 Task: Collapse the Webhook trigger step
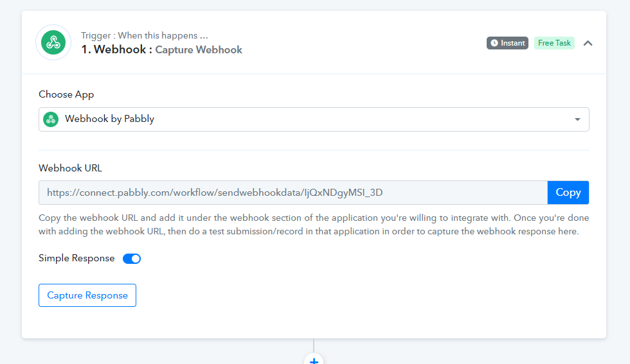[x=588, y=43]
